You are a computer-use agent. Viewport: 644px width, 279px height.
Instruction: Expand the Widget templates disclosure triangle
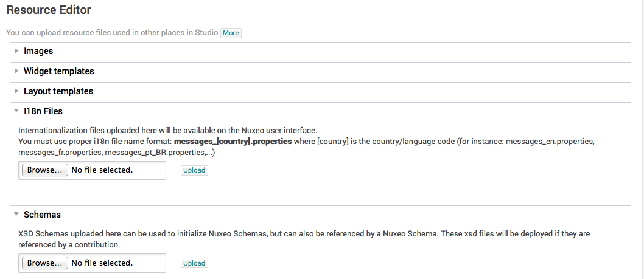(16, 72)
